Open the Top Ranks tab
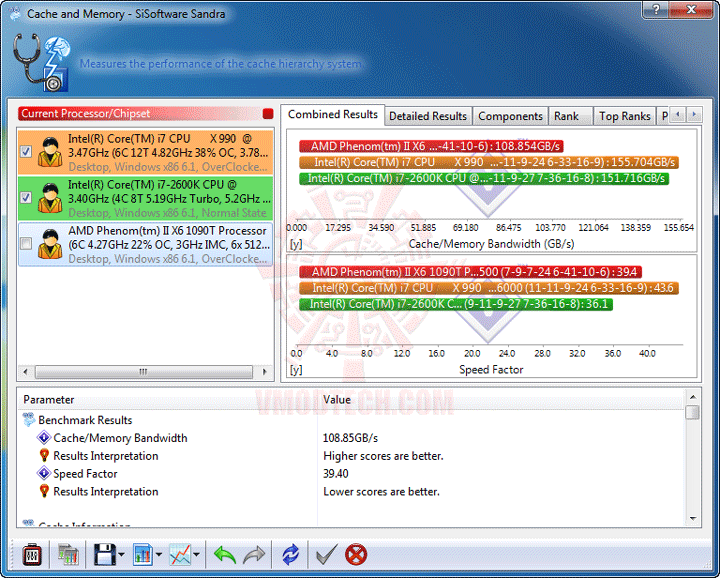This screenshot has height=578, width=720. [624, 116]
